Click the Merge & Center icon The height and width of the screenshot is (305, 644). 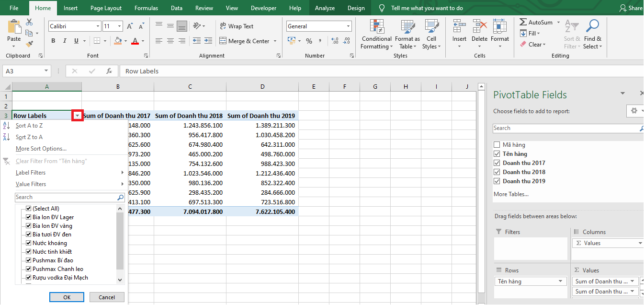pyautogui.click(x=223, y=41)
